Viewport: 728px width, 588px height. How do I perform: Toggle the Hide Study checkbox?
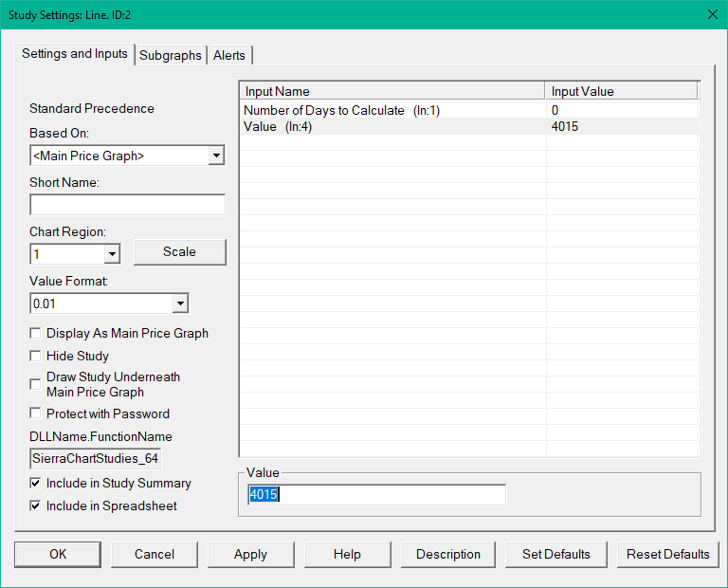tap(35, 356)
